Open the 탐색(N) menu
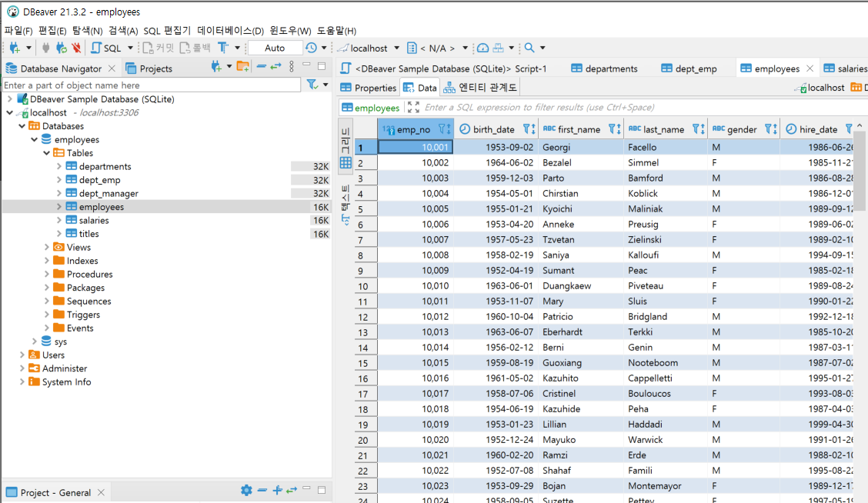 (x=88, y=31)
